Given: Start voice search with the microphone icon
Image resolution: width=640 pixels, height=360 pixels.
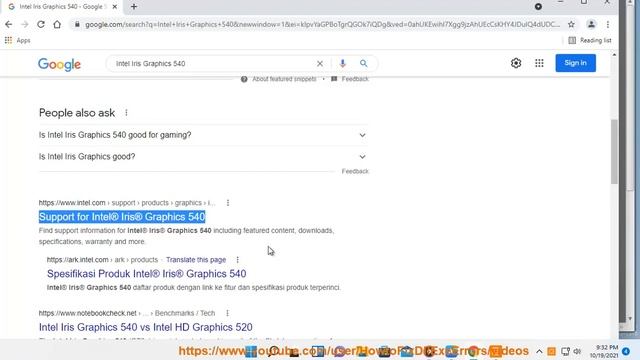Looking at the screenshot, I should (342, 63).
